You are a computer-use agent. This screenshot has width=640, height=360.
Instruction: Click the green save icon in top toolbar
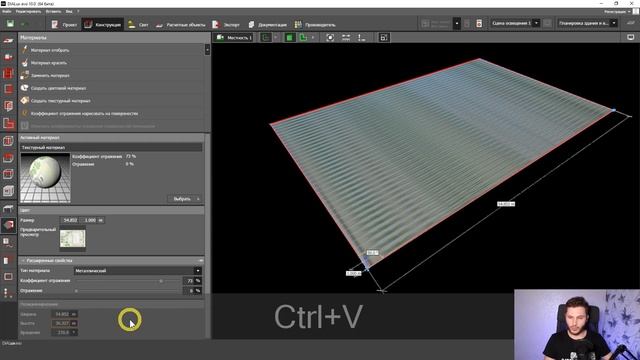(10, 24)
